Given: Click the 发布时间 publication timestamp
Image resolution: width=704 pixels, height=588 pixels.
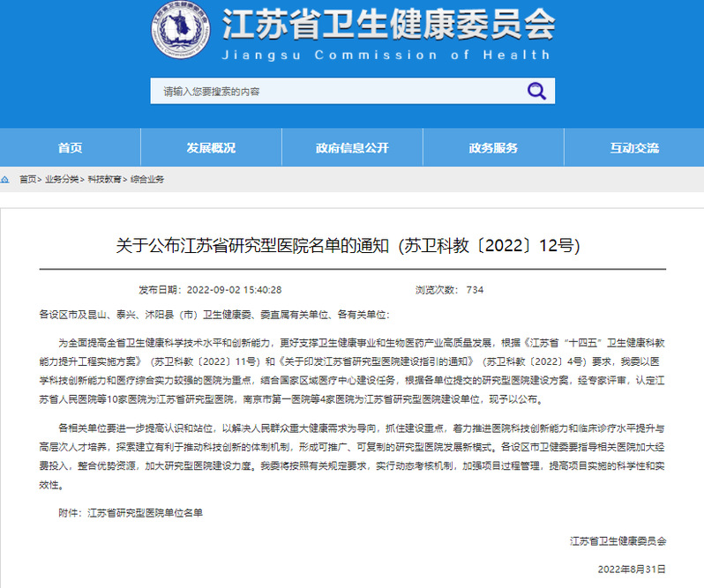Looking at the screenshot, I should pyautogui.click(x=210, y=290).
